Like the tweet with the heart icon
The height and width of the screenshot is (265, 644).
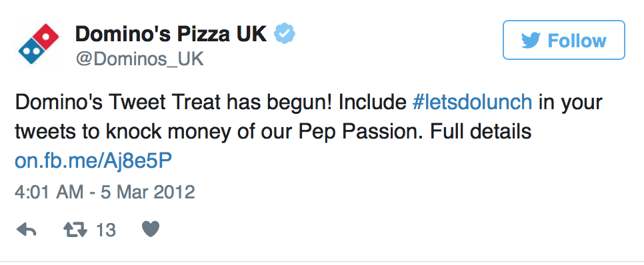click(150, 229)
